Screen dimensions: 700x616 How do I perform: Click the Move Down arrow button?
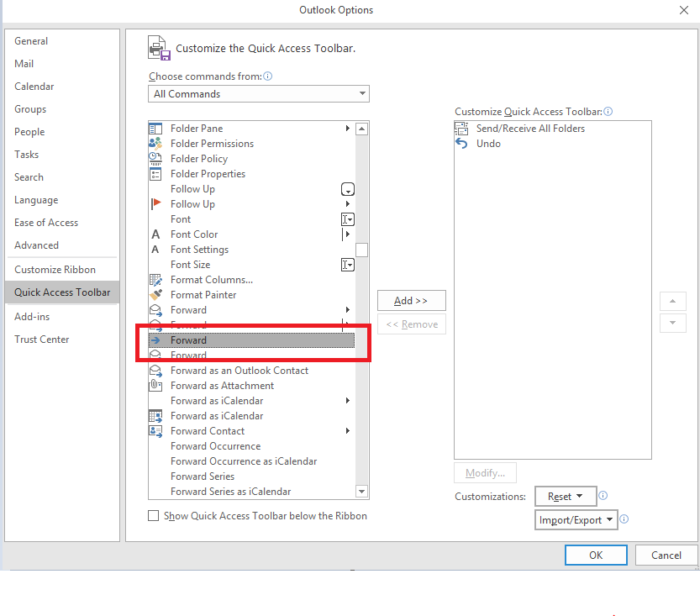click(673, 323)
